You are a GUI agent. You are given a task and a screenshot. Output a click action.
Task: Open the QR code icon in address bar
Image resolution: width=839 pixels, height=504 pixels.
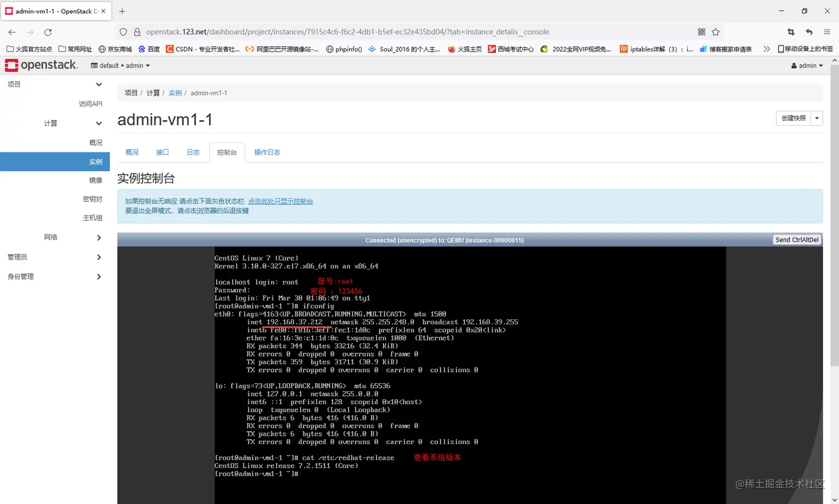pos(701,32)
